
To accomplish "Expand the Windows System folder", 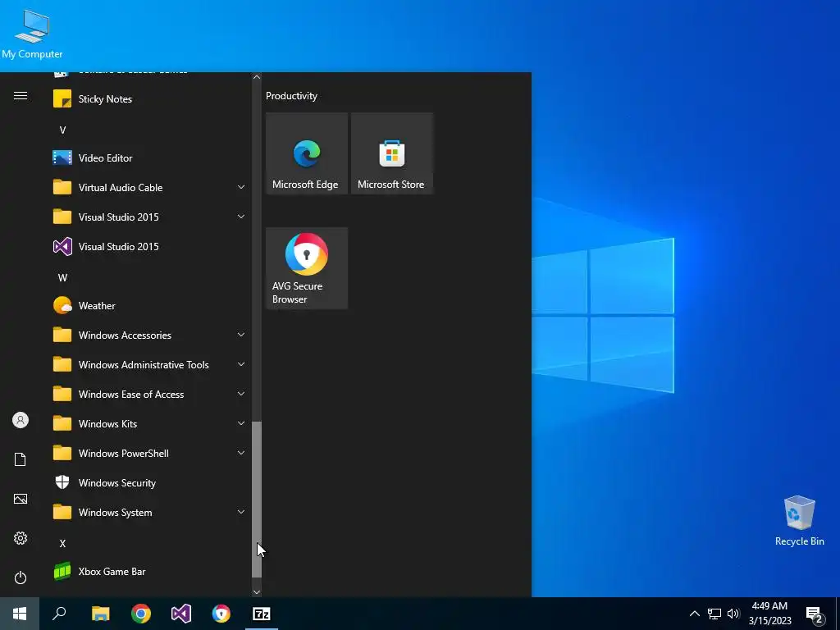I will (241, 512).
